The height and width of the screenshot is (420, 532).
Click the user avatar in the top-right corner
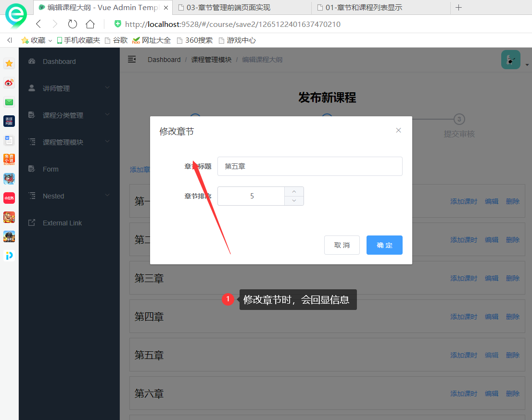511,60
